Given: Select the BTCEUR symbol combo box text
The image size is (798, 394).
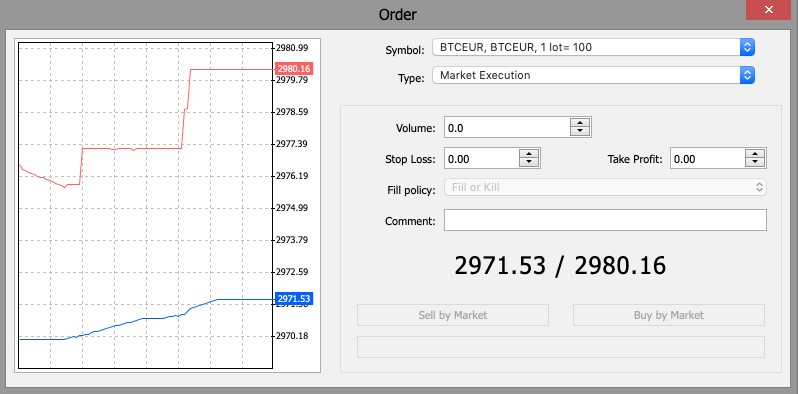Looking at the screenshot, I should pos(516,47).
